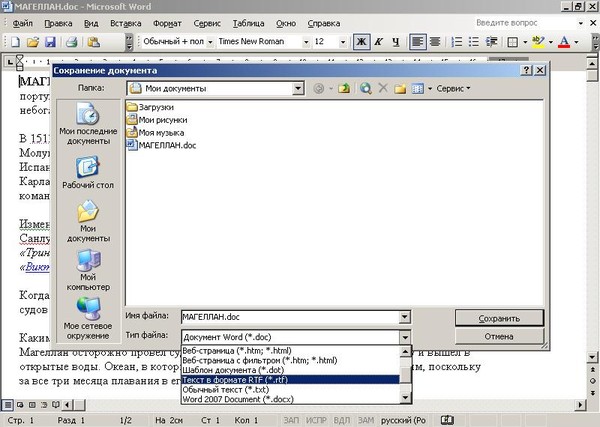Viewport: 600px width, 427px height.
Task: Go up one folder level in the dialog
Action: pyautogui.click(x=344, y=88)
